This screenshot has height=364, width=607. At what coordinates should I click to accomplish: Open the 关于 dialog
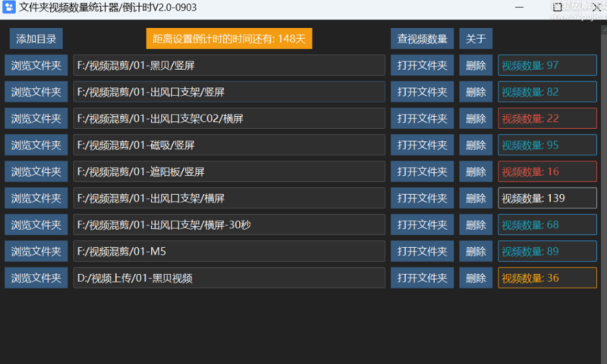click(476, 39)
